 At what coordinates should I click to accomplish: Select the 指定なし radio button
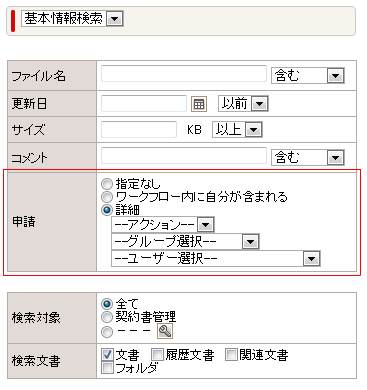pyautogui.click(x=107, y=184)
